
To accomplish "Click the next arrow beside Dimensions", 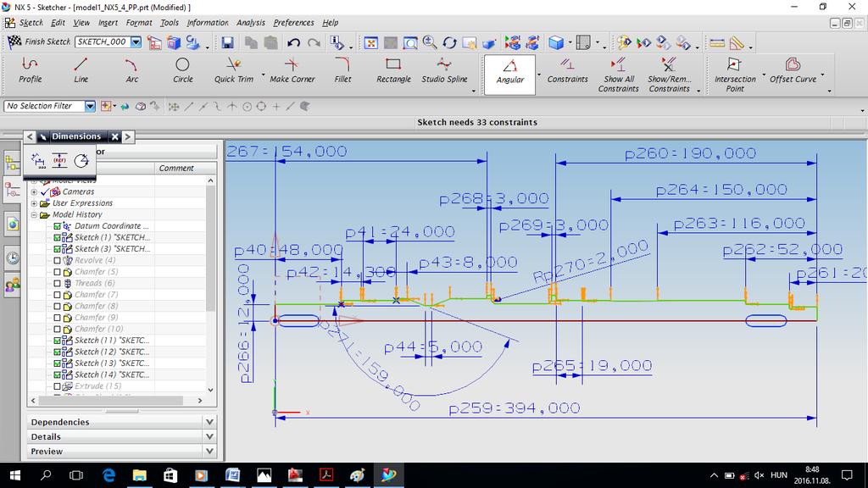I will click(x=128, y=136).
